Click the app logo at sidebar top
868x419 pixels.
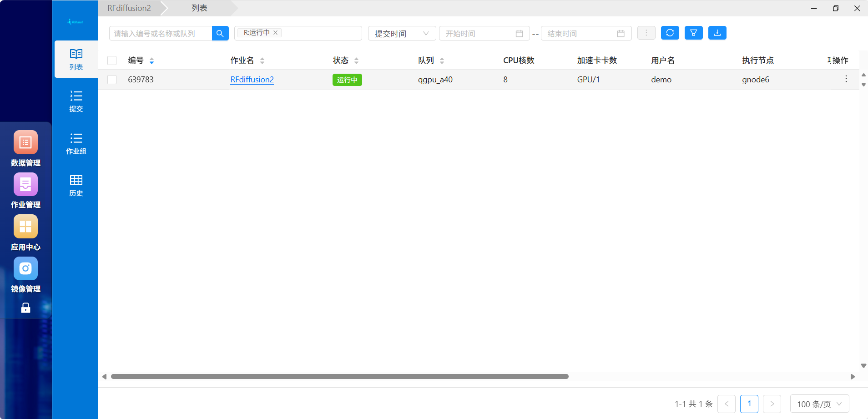[x=75, y=22]
